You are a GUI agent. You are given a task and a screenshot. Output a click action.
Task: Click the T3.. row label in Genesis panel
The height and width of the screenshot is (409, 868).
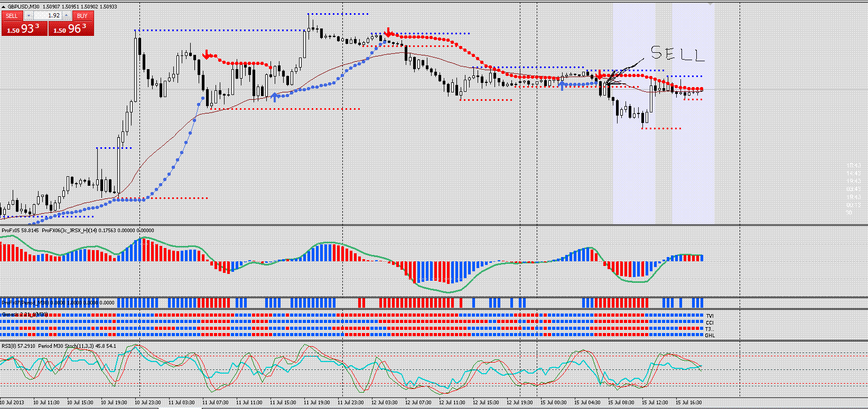[x=710, y=329]
